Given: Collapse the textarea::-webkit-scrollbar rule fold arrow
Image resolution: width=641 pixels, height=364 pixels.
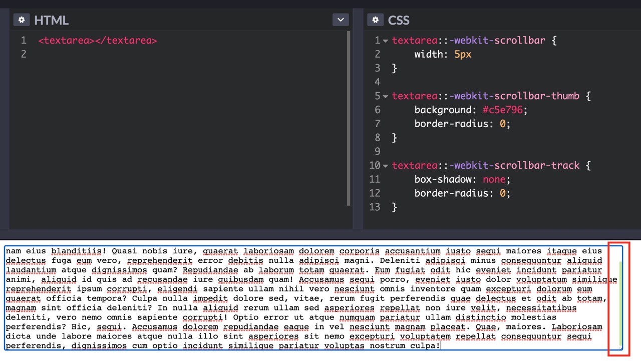Looking at the screenshot, I should coord(386,41).
